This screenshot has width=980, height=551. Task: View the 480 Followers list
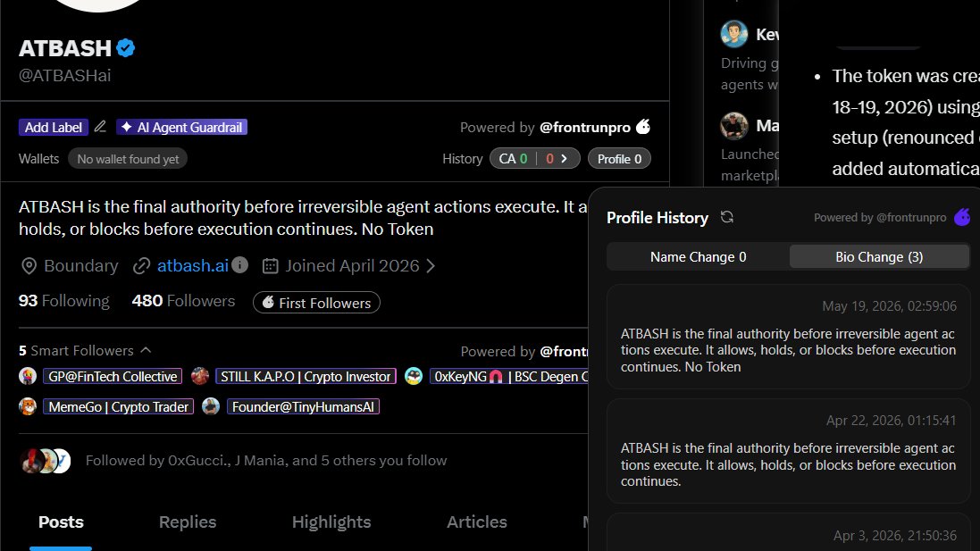(183, 300)
